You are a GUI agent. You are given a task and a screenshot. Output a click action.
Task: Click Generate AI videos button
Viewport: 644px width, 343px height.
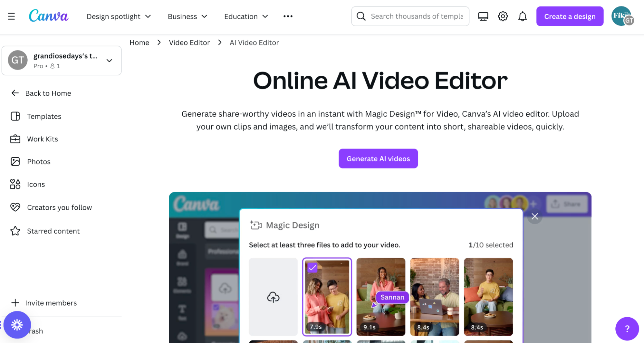click(378, 158)
